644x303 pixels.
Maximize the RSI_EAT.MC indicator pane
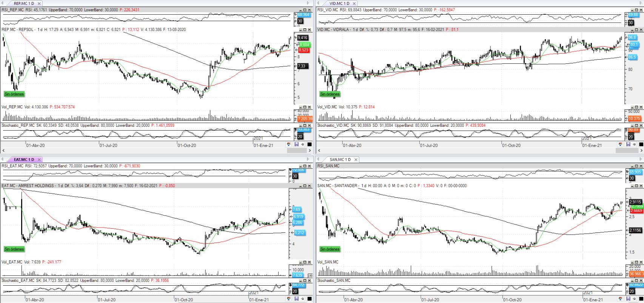pyautogui.click(x=305, y=166)
